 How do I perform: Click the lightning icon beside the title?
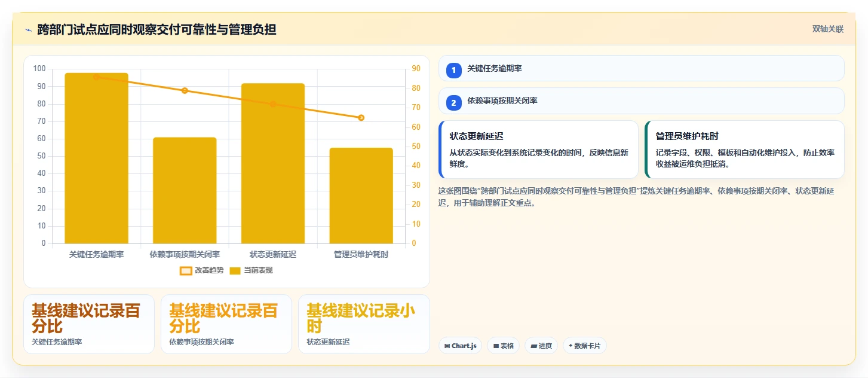coord(28,30)
